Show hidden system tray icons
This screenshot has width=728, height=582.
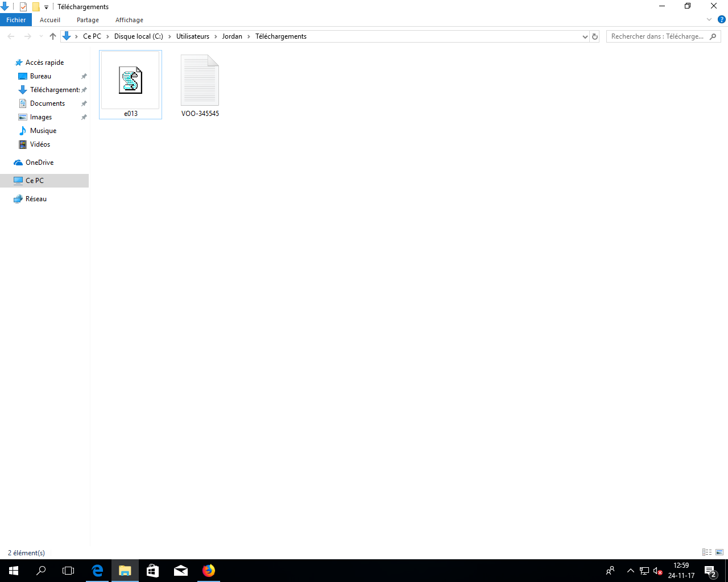pos(630,571)
